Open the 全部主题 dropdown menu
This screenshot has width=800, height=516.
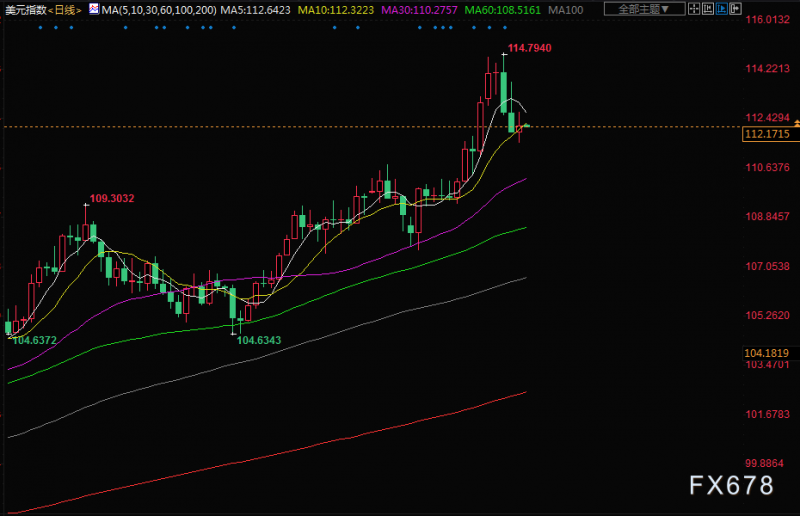point(644,9)
